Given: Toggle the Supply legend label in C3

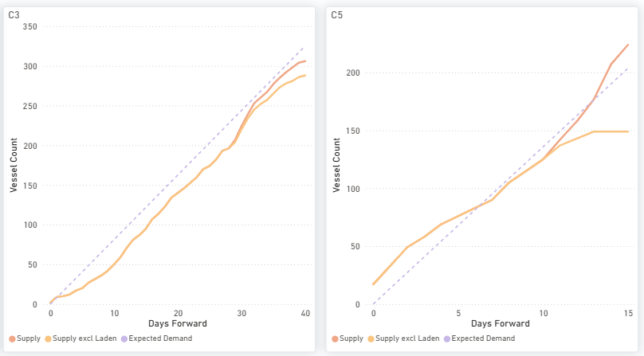Looking at the screenshot, I should (x=29, y=338).
